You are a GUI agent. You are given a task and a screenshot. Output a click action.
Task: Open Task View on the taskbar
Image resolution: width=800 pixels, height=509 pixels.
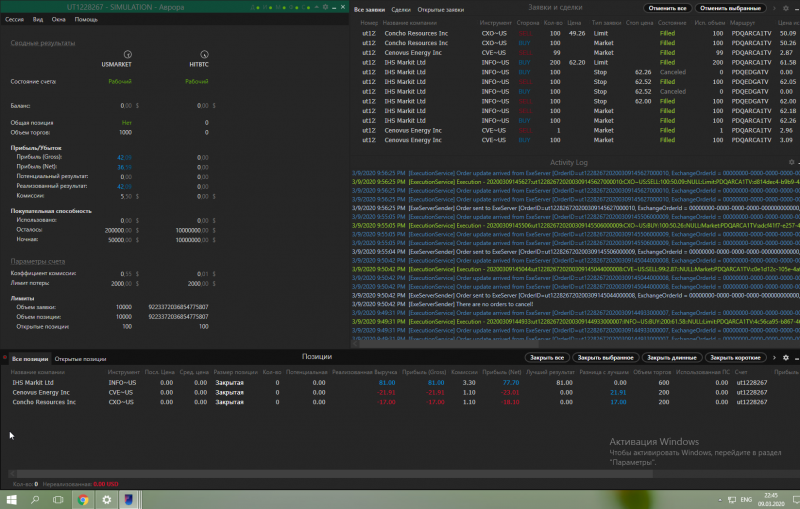58,500
